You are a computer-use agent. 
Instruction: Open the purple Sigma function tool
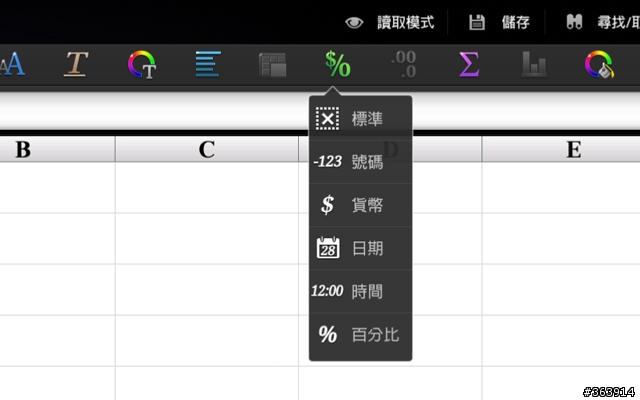pyautogui.click(x=469, y=64)
